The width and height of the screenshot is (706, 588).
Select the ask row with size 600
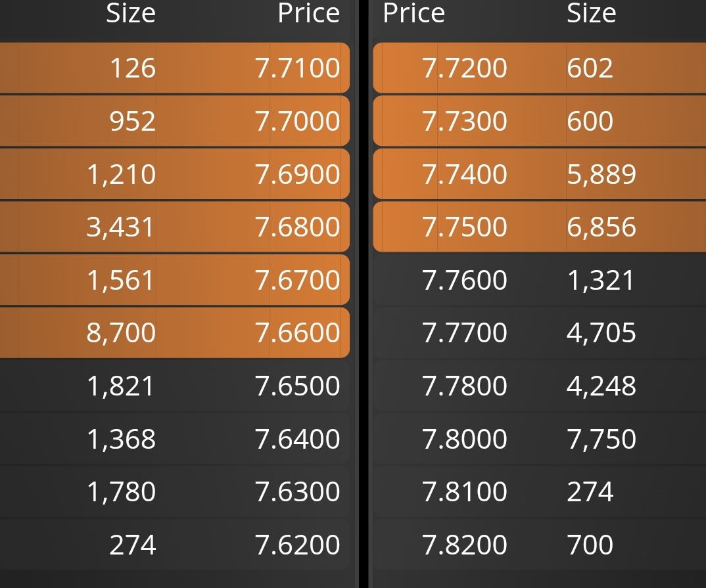click(540, 121)
